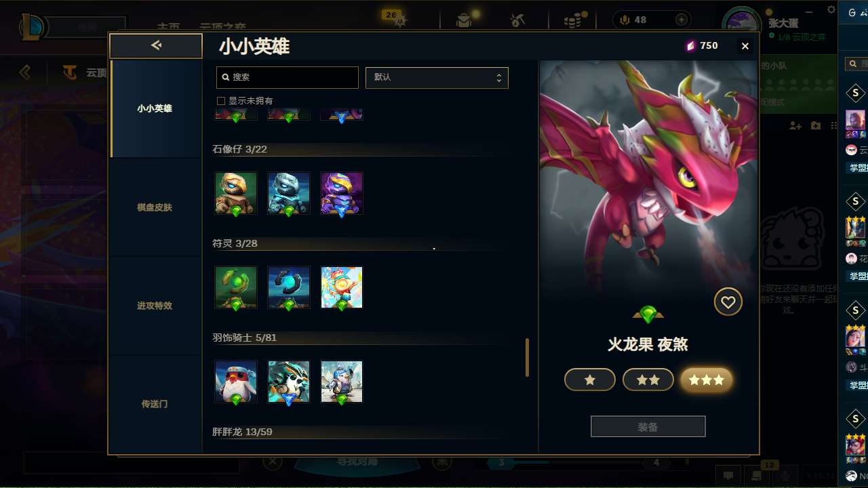
Task: Switch to the 棋盘皮肤 tab
Action: coord(155,207)
